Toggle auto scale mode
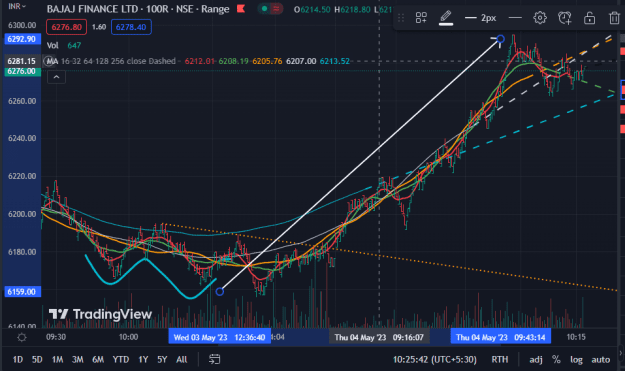Screen dimensions: 625x371 point(601,359)
